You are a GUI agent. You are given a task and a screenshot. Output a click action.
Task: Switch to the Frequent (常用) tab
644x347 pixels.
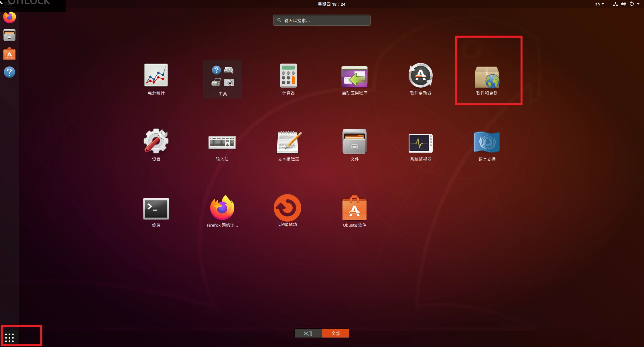tap(308, 333)
